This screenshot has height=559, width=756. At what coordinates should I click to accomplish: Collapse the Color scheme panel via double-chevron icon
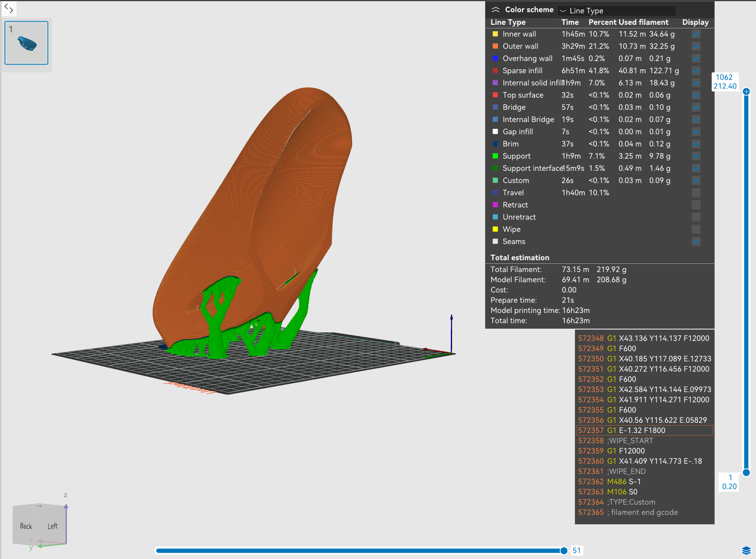click(495, 10)
